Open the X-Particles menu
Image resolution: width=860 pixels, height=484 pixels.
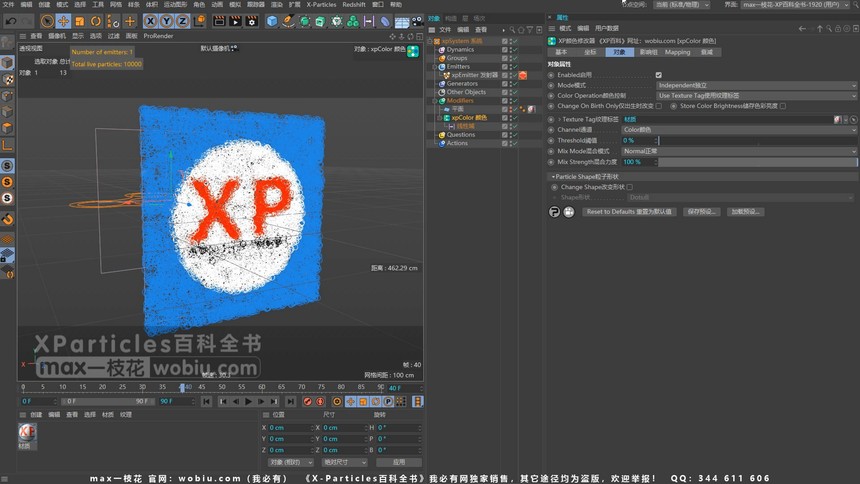321,4
